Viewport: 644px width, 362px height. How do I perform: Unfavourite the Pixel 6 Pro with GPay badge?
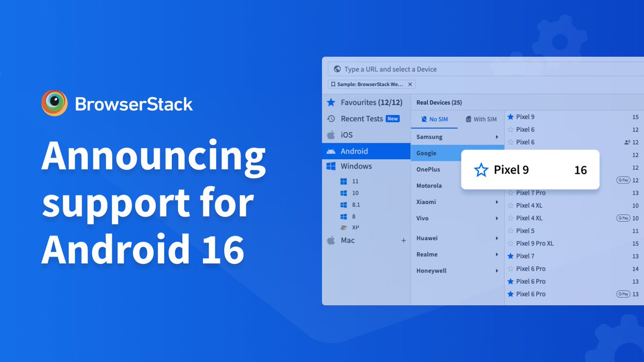(510, 294)
